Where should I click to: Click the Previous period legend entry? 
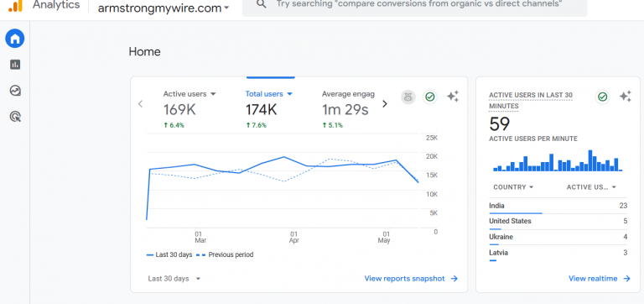[225, 254]
